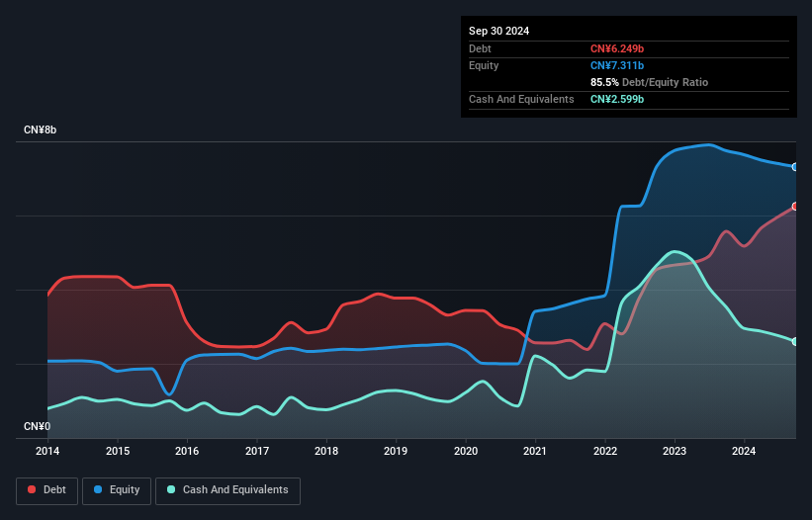Click the red Debt legend dot
The width and height of the screenshot is (812, 520).
coord(32,489)
